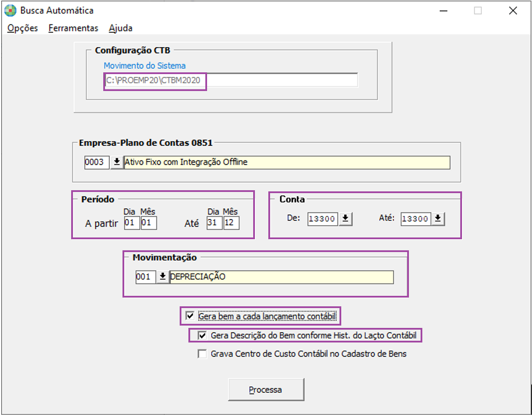
Task: Open the Ajuda menu
Action: point(120,28)
